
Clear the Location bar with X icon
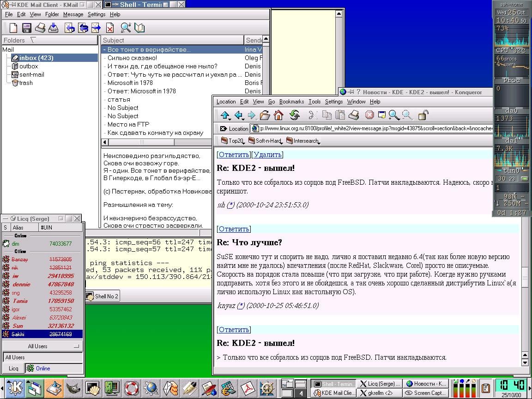coord(223,128)
